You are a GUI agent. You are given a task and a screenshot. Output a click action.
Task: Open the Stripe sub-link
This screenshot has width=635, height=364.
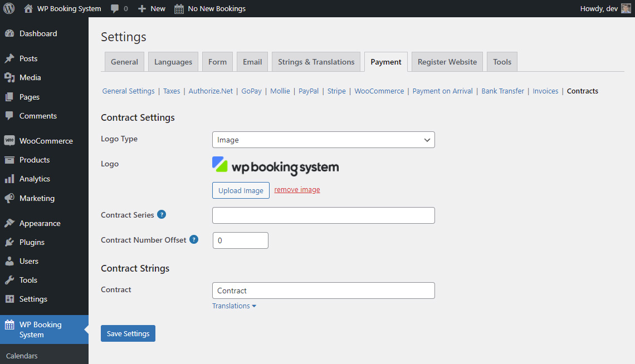coord(336,91)
